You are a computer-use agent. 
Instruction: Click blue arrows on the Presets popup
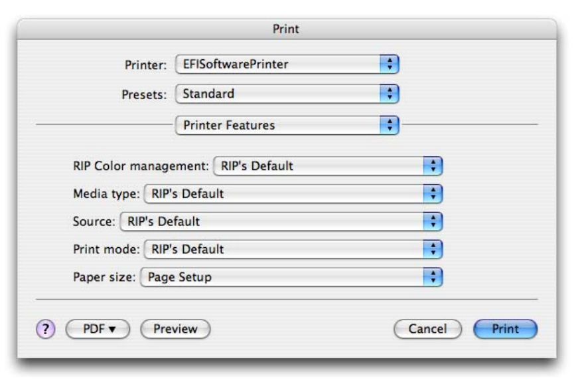coord(390,94)
